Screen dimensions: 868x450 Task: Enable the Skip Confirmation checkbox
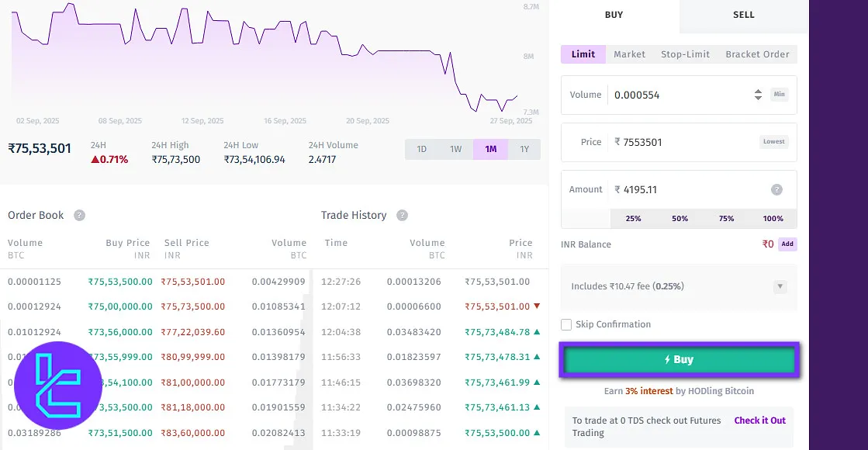[566, 324]
